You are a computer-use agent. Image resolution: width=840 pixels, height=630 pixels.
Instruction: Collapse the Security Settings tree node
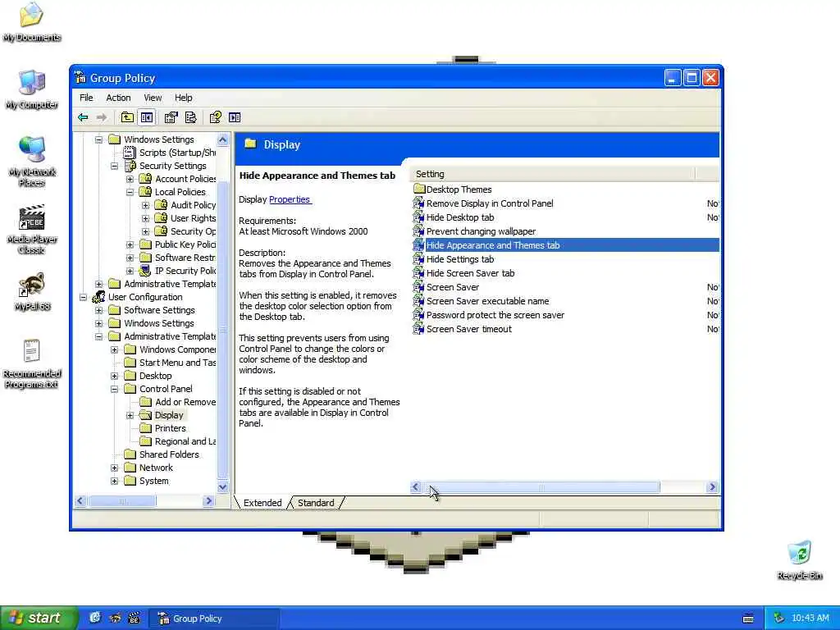[114, 166]
